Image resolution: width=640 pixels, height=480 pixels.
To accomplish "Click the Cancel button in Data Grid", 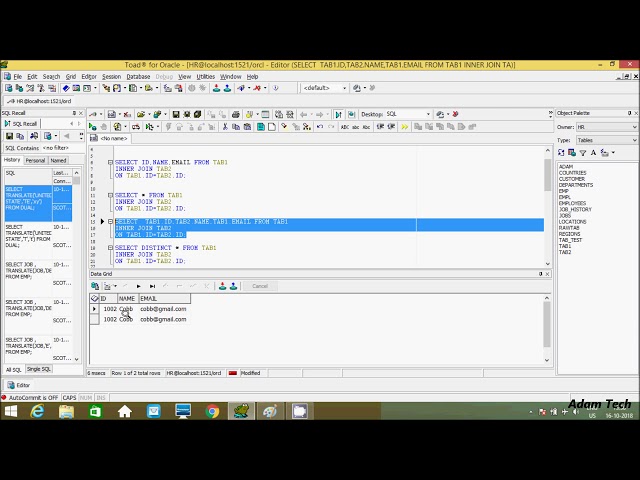I will click(x=260, y=286).
